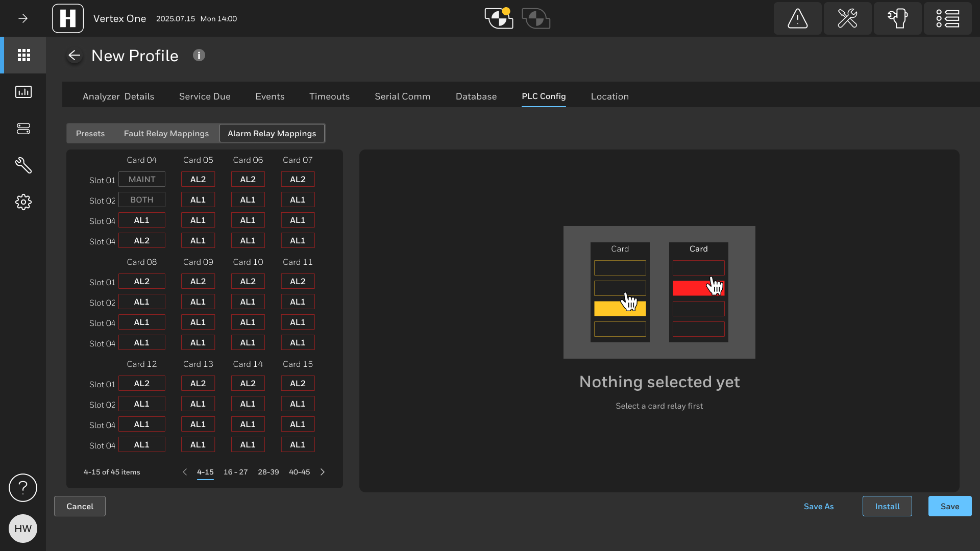Open the alarm warning triangle icon
The width and height of the screenshot is (980, 551).
tap(797, 19)
